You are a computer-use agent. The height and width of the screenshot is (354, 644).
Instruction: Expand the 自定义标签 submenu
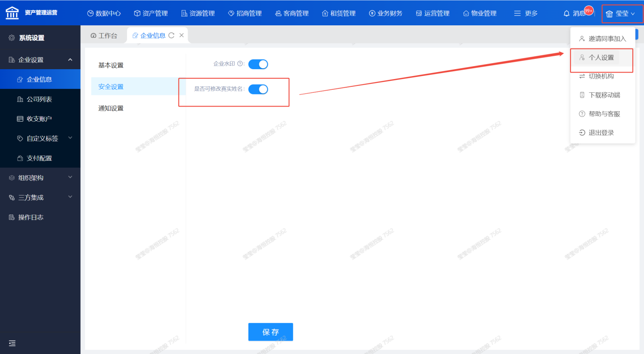click(x=70, y=138)
